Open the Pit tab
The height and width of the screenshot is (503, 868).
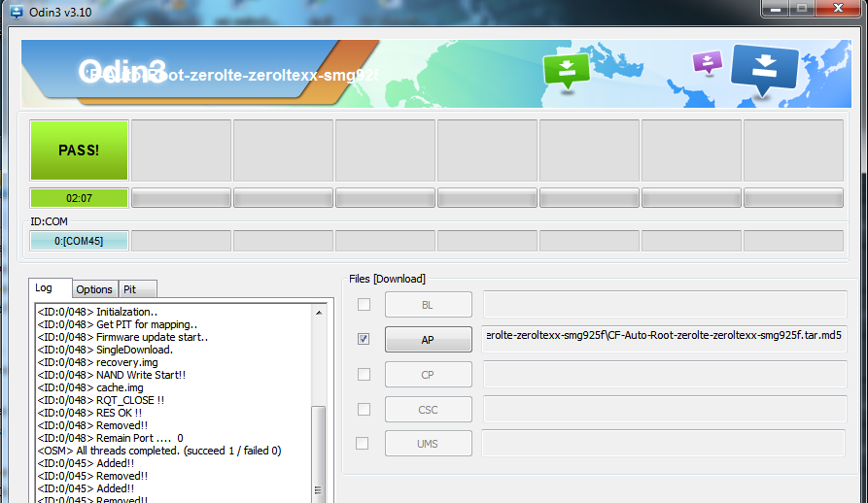click(x=137, y=289)
